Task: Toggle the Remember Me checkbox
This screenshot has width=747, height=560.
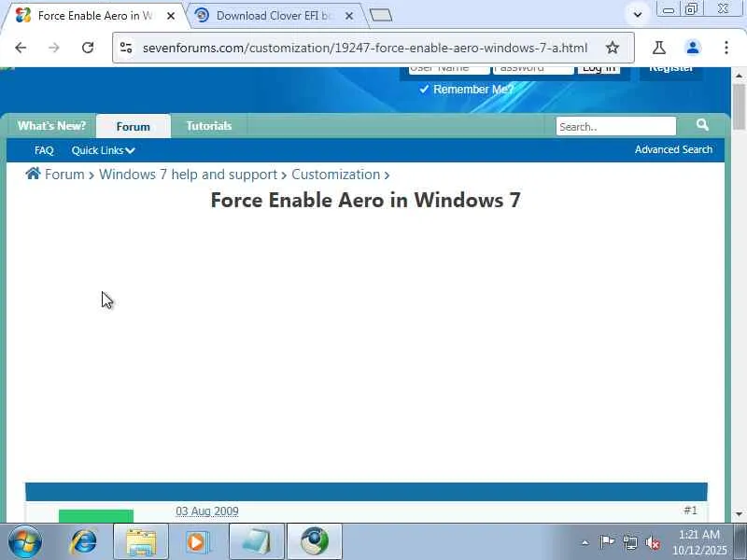Action: [x=424, y=89]
